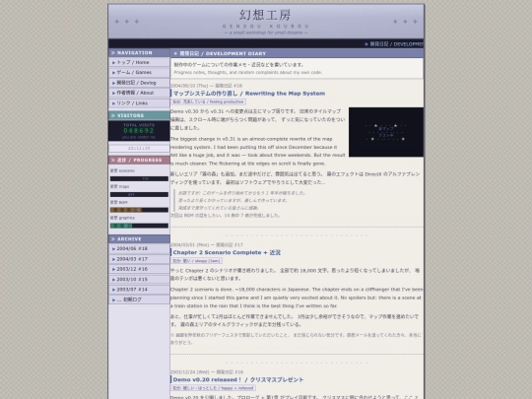Click the feeling productive mood tag
The image size is (532, 399).
pyautogui.click(x=208, y=101)
